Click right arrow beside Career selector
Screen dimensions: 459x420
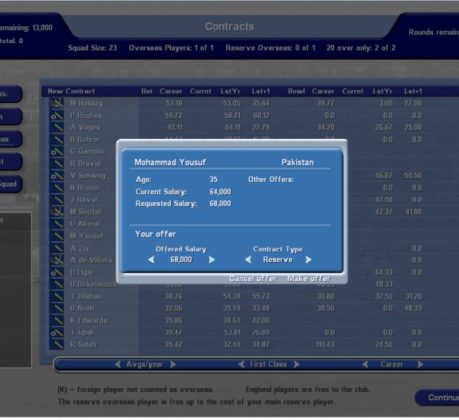click(x=420, y=364)
